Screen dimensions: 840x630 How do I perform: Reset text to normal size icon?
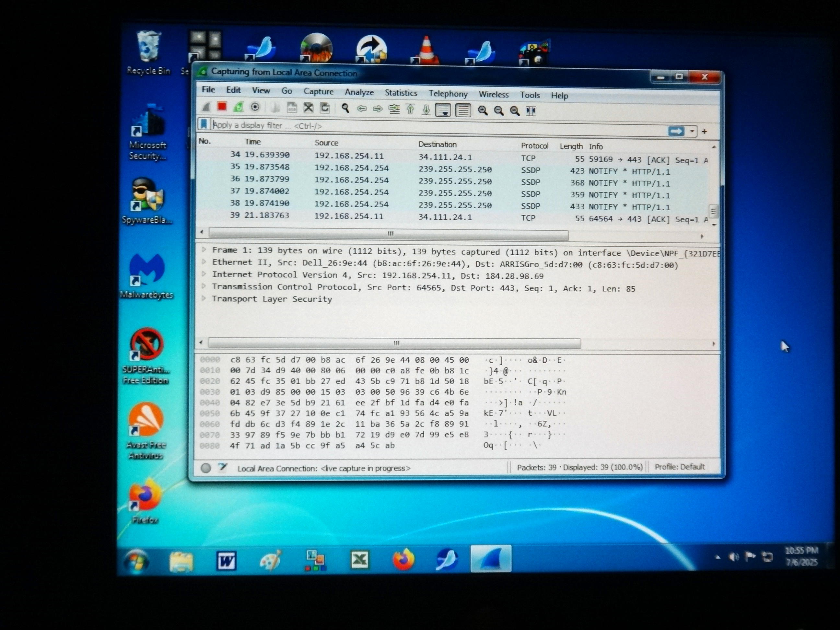click(515, 111)
